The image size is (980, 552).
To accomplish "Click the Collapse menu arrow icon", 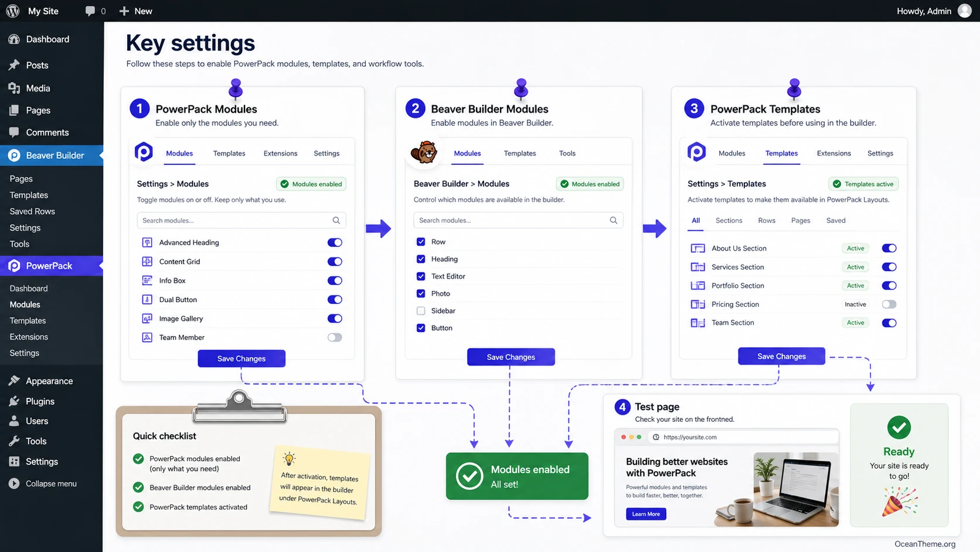I will 14,483.
